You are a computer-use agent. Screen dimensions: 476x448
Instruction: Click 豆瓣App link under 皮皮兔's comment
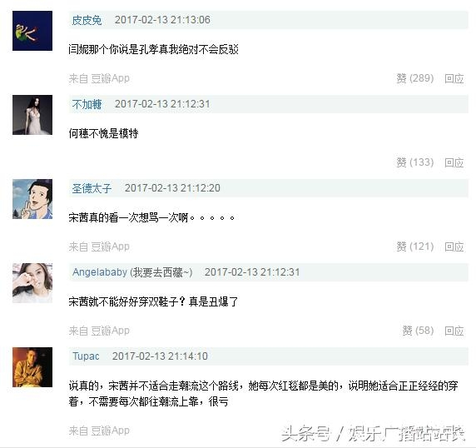pyautogui.click(x=110, y=78)
